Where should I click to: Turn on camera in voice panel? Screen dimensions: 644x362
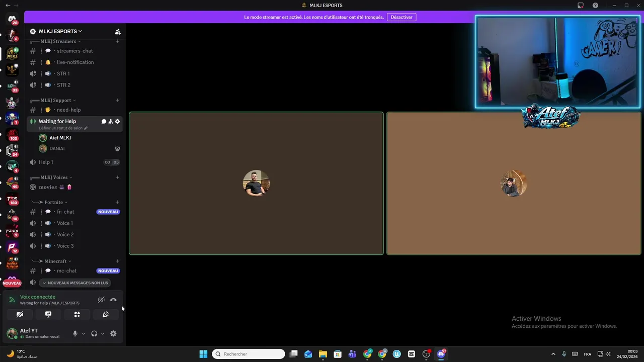pyautogui.click(x=20, y=314)
